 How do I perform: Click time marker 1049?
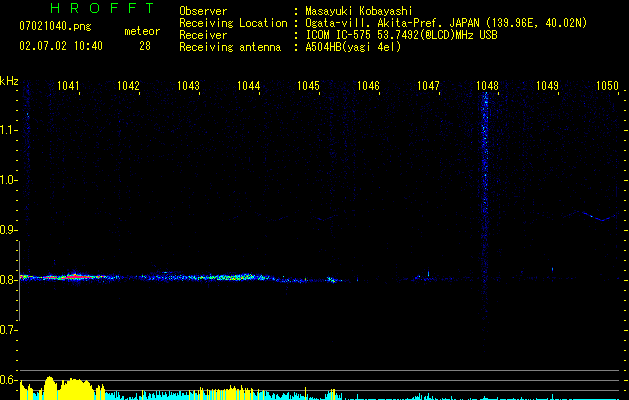(547, 86)
